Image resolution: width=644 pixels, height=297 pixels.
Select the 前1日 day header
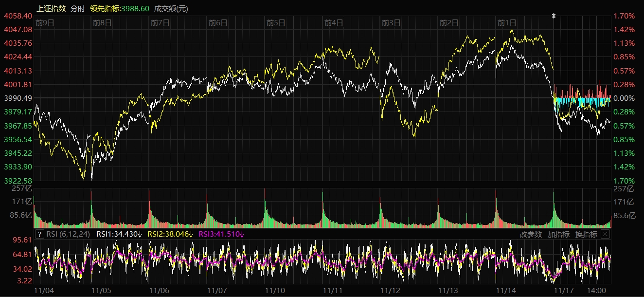pyautogui.click(x=506, y=22)
